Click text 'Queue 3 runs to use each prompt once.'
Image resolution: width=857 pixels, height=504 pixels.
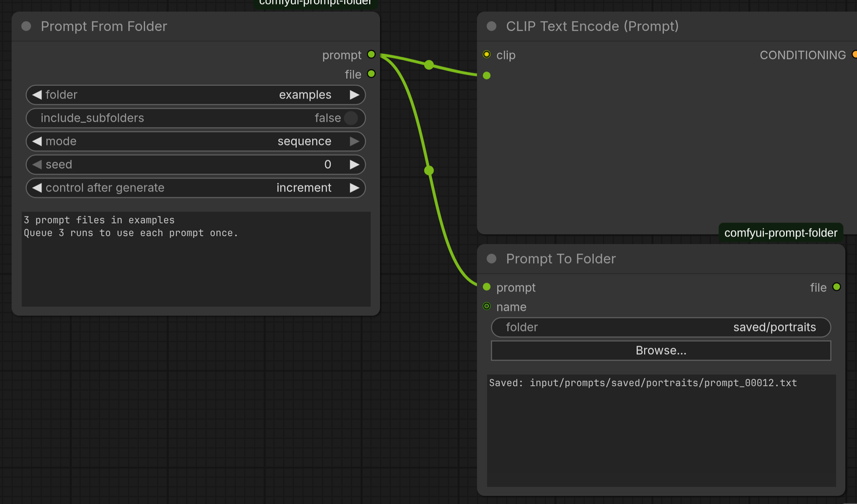pos(131,233)
